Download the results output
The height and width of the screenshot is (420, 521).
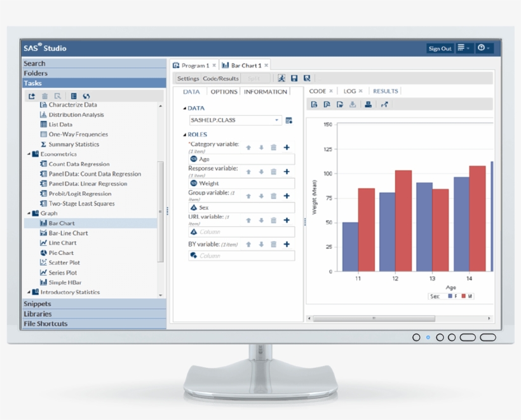pyautogui.click(x=353, y=104)
